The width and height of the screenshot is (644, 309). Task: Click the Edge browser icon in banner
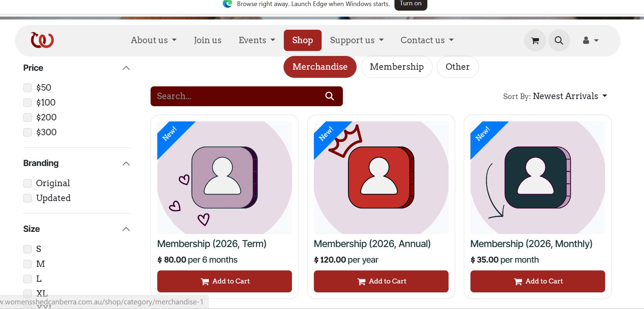coord(227,4)
